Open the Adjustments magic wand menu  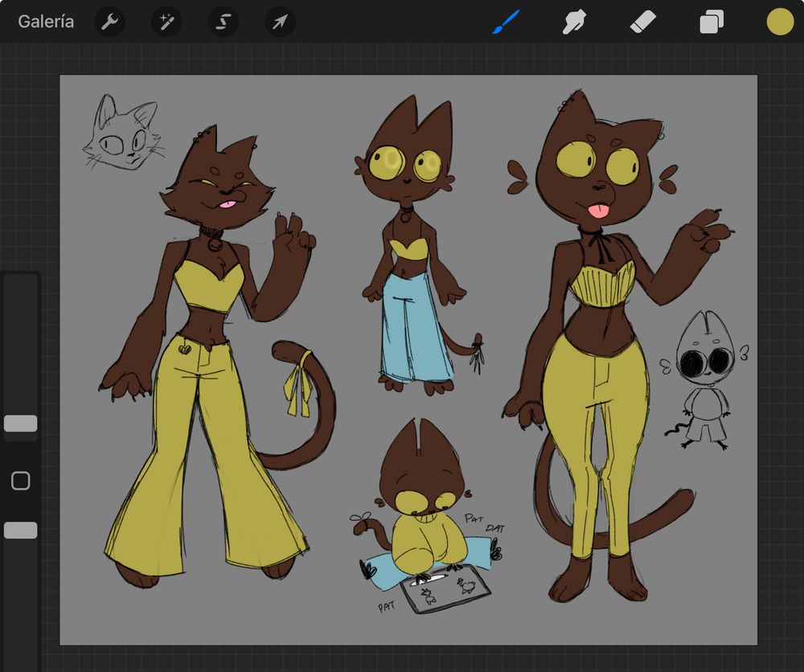(166, 22)
